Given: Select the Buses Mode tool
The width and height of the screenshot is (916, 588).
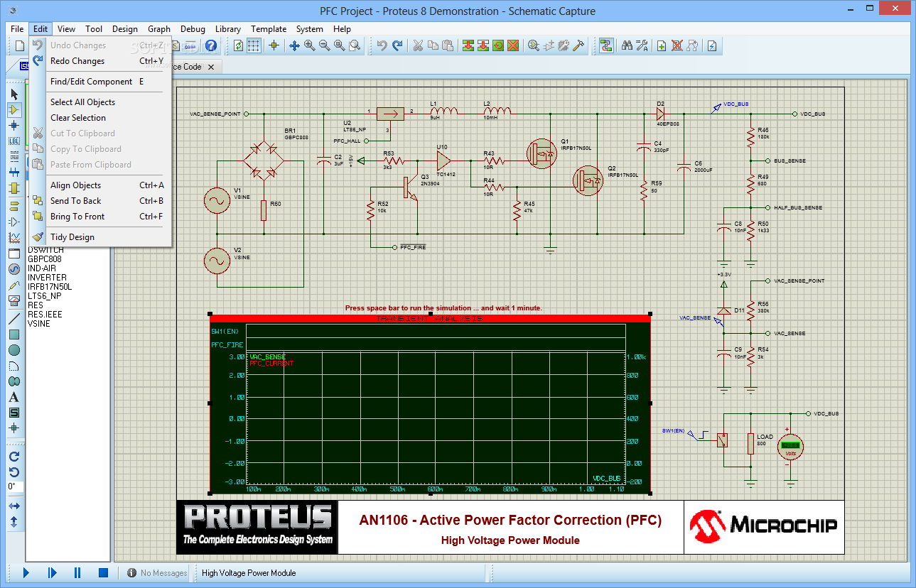Looking at the screenshot, I should point(14,172).
